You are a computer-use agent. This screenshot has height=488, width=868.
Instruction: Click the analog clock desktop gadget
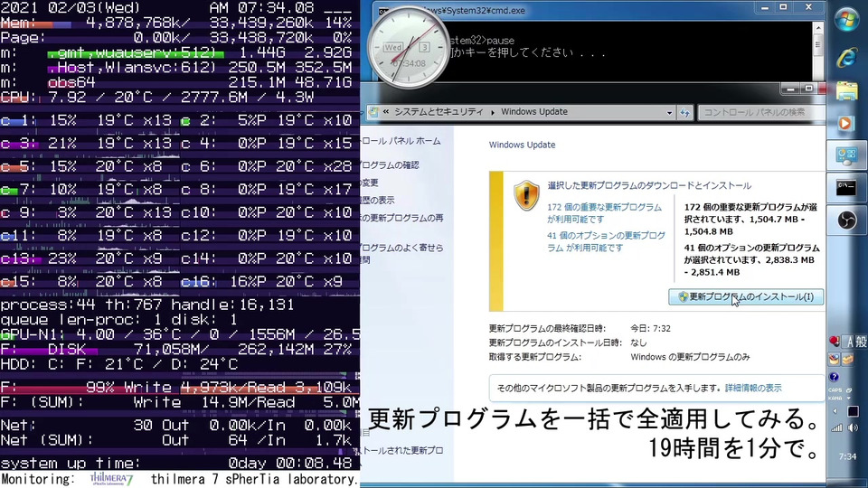pos(409,48)
